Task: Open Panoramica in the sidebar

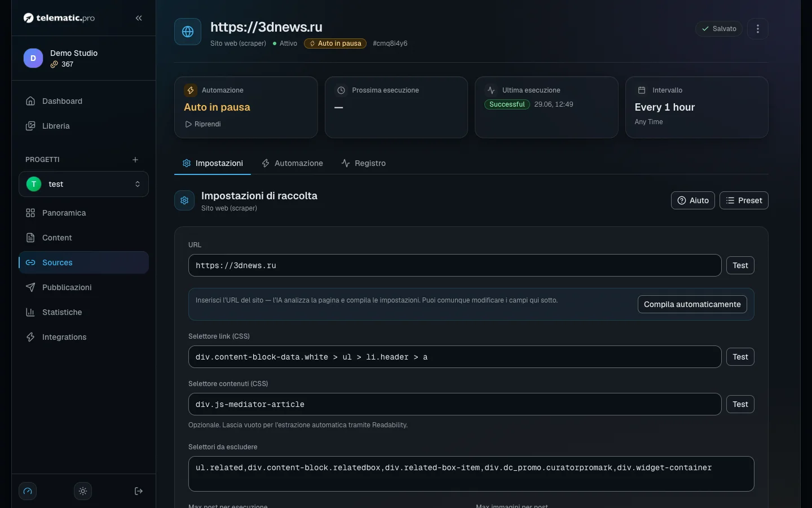Action: point(83,213)
